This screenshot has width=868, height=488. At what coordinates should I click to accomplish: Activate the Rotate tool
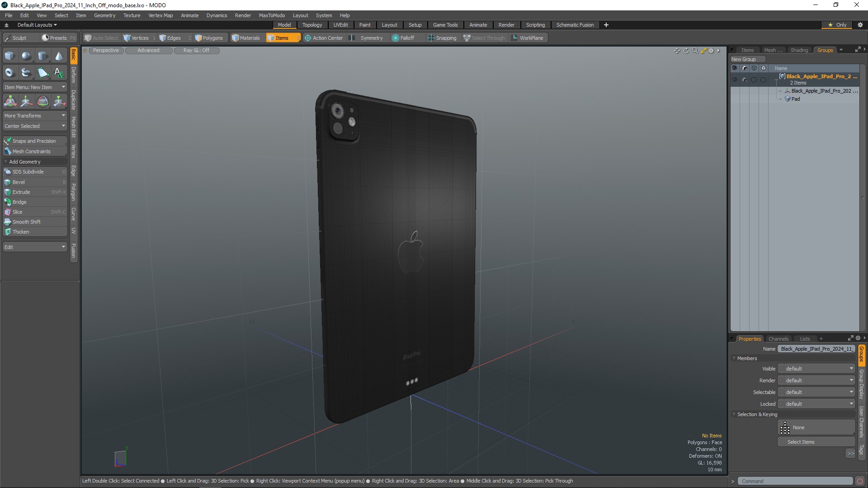click(x=42, y=101)
